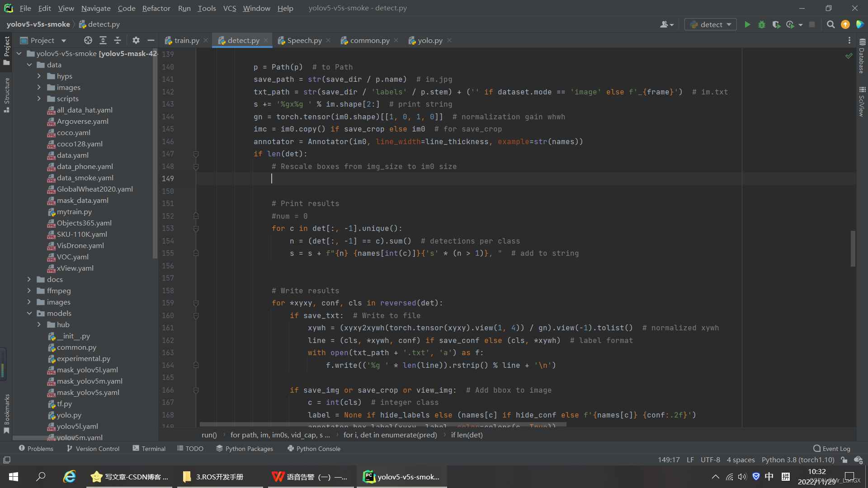Click Python 3.8 interpreter in status bar
This screenshot has width=868, height=488.
(798, 460)
